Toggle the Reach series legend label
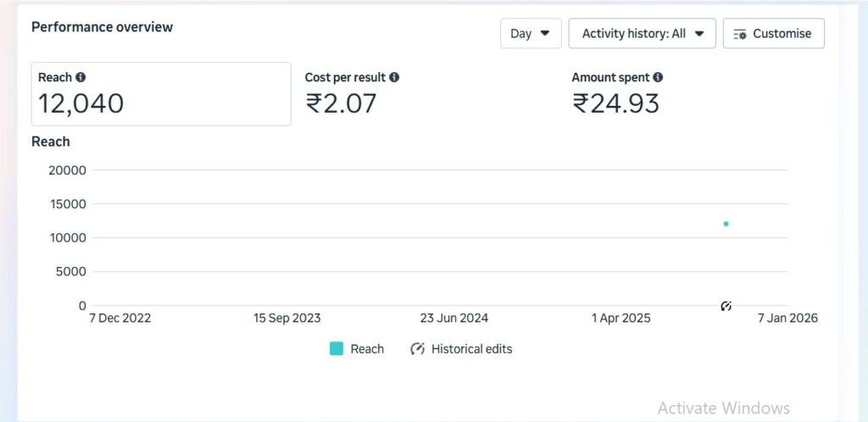868x422 pixels. point(367,348)
